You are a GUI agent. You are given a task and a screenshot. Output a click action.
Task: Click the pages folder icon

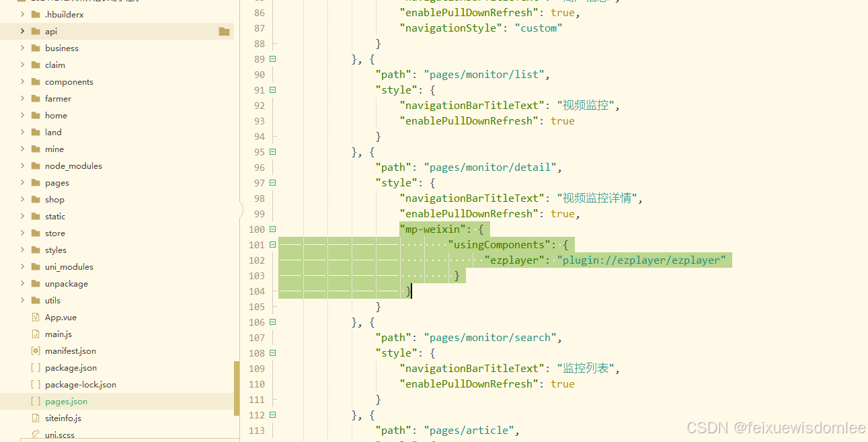tap(36, 182)
